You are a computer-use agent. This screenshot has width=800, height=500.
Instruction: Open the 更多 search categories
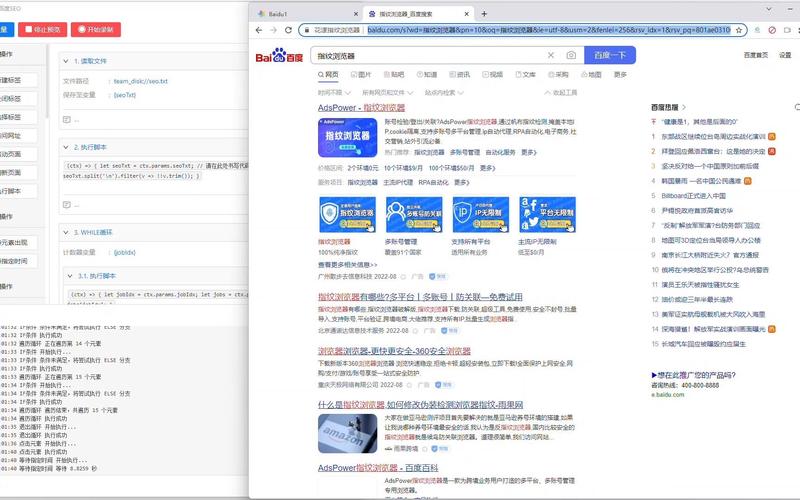coord(620,74)
